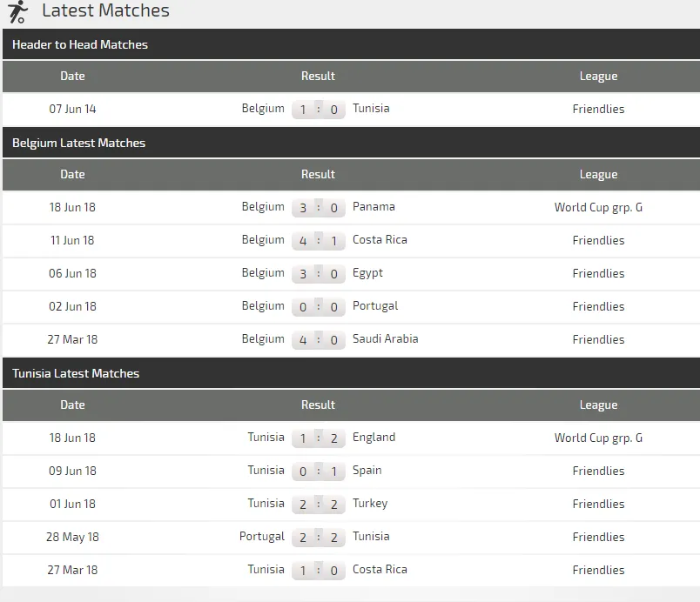
Task: Open Panama team link
Action: coord(374,207)
